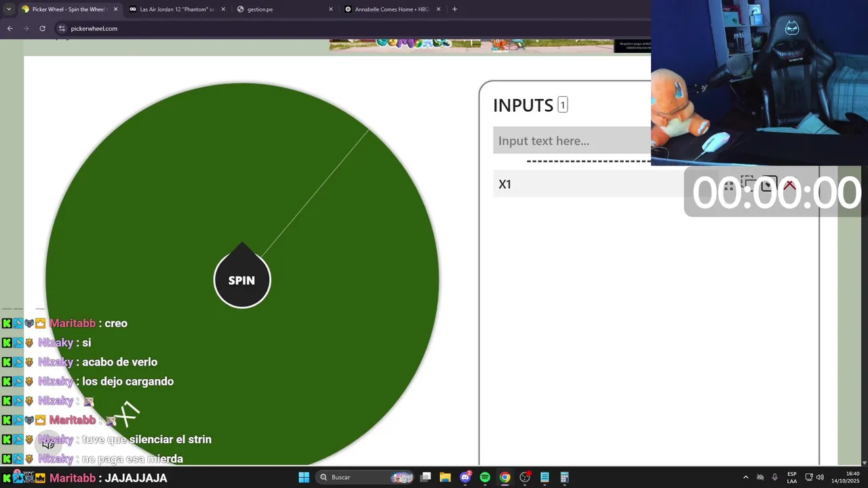
Task: Open the Windows Start menu
Action: point(304,477)
